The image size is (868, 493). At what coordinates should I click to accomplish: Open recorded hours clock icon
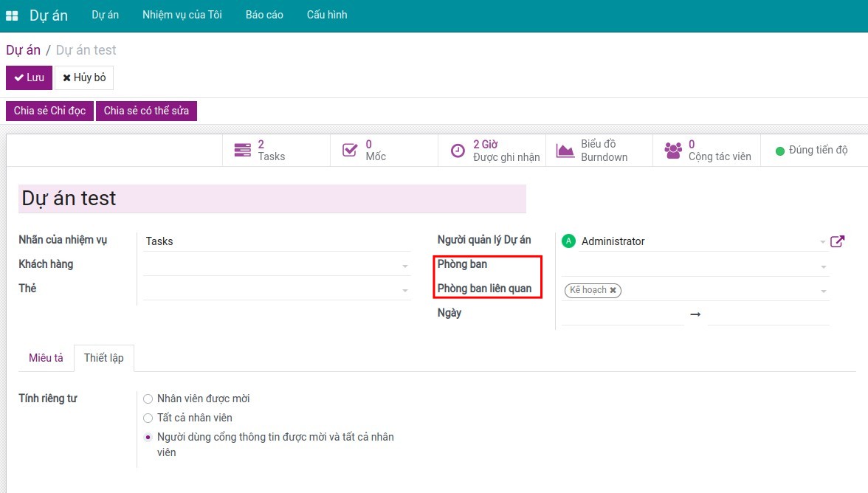[x=458, y=151]
